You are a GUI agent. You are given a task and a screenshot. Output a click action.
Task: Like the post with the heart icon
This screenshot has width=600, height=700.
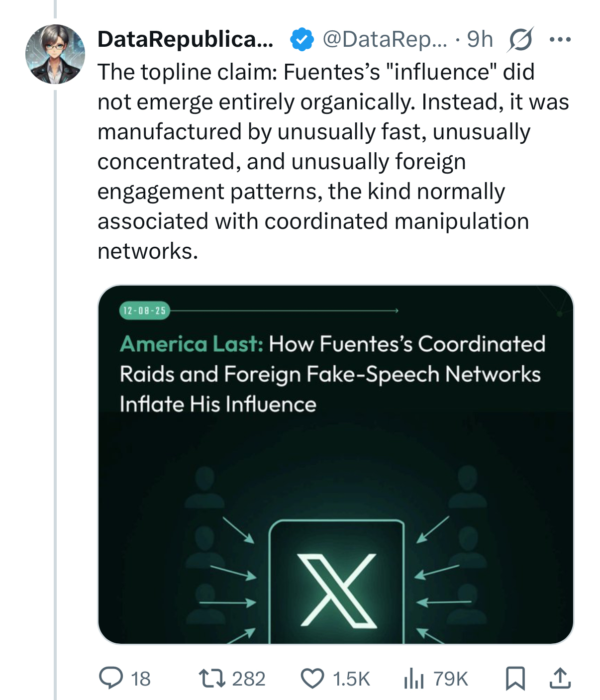point(312,678)
